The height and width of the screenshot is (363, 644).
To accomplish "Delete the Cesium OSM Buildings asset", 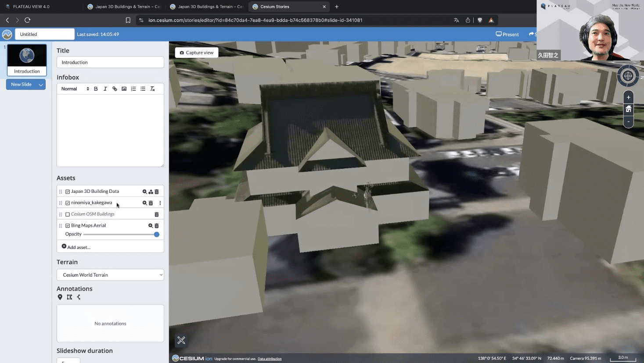I will pos(157,214).
